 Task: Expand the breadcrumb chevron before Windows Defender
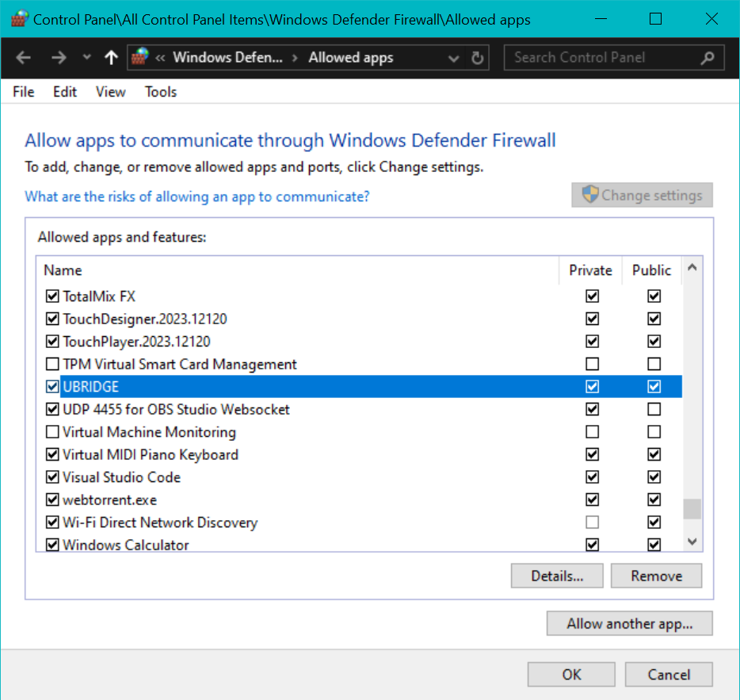coord(161,58)
